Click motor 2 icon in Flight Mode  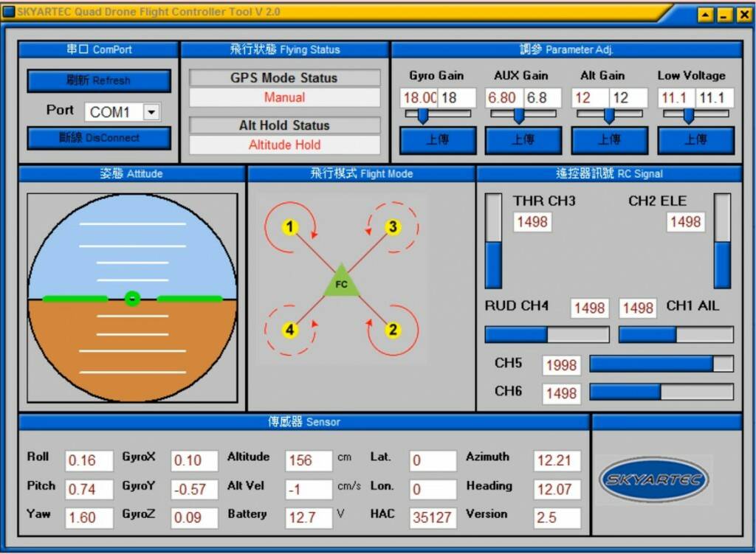coord(393,330)
